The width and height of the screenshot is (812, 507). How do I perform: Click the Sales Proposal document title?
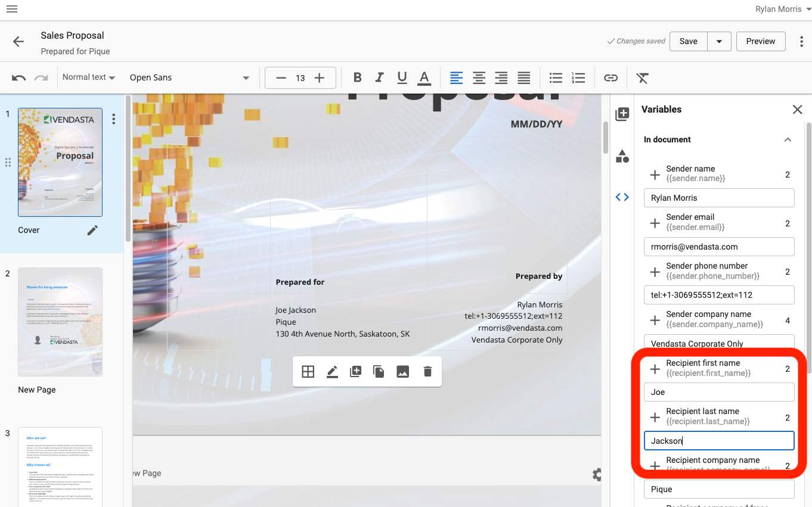point(72,36)
